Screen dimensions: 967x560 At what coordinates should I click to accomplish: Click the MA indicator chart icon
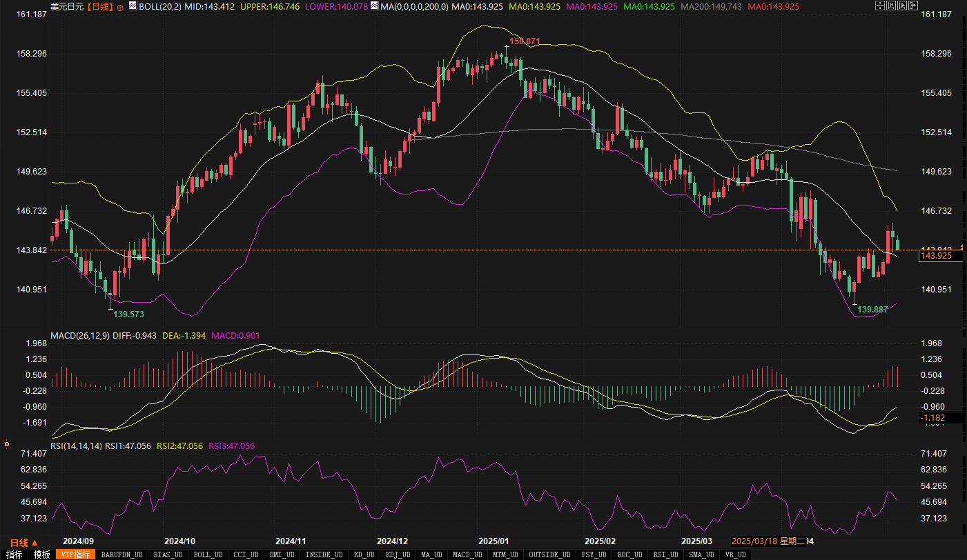[x=374, y=6]
